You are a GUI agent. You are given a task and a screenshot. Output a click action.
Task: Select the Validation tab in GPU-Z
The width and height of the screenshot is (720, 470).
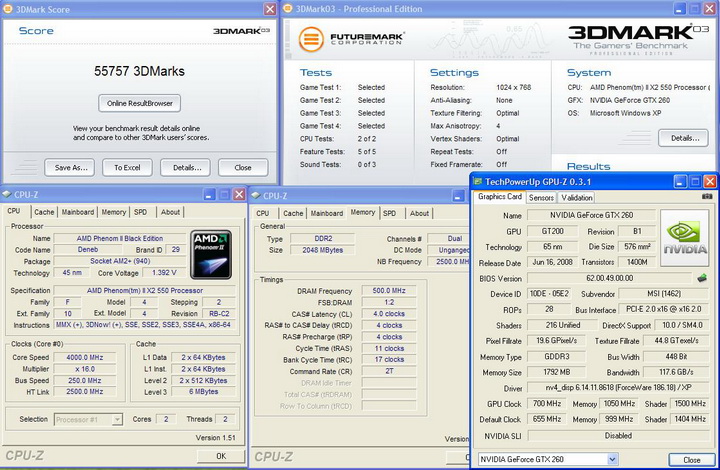coord(577,198)
